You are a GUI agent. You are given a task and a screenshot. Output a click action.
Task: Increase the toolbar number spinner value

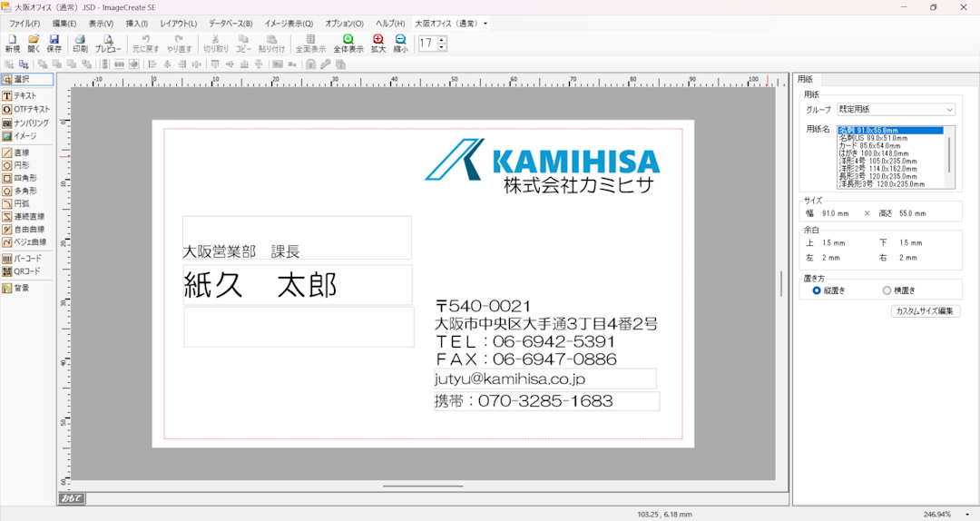coord(442,40)
